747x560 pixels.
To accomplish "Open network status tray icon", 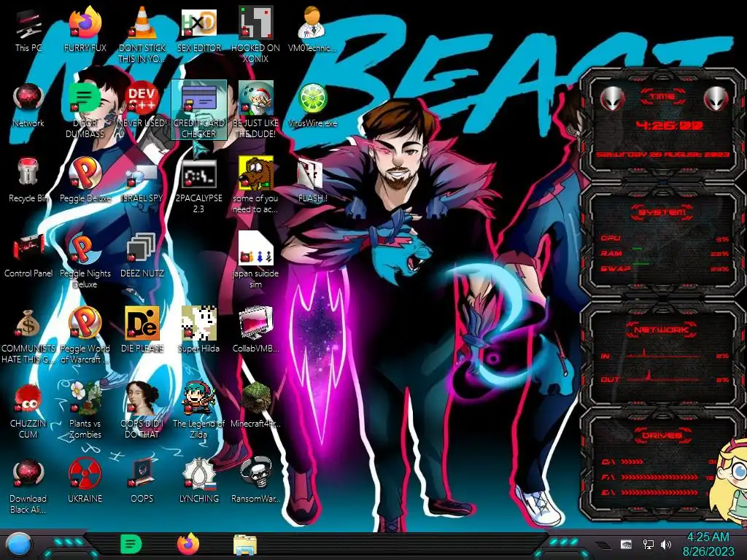I will point(648,545).
